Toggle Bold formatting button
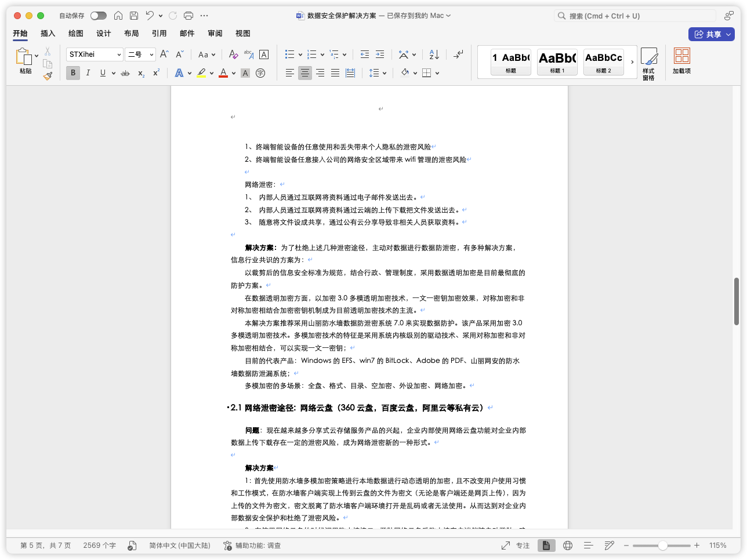 (73, 73)
